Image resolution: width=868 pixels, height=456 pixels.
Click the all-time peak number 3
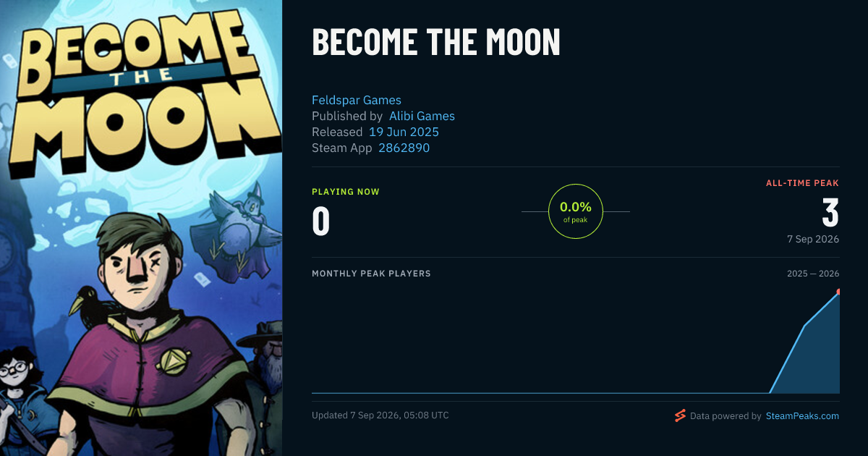(x=830, y=213)
